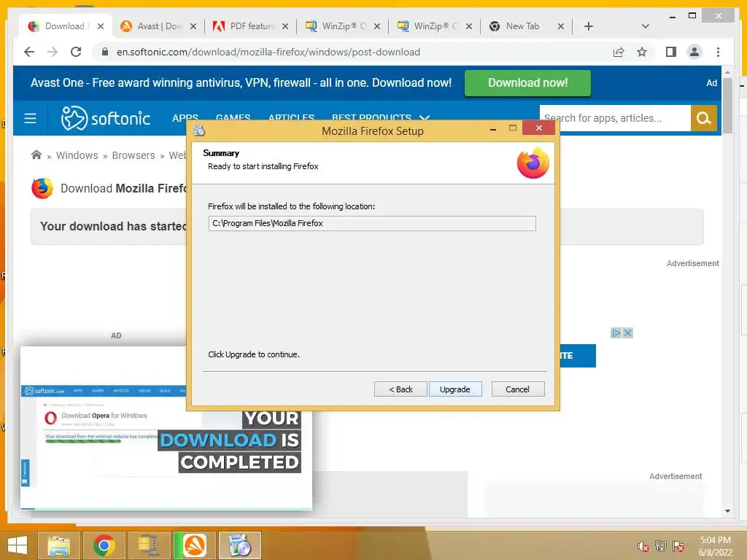
Task: Go to softonic home breadcrumb icon
Action: (x=36, y=155)
